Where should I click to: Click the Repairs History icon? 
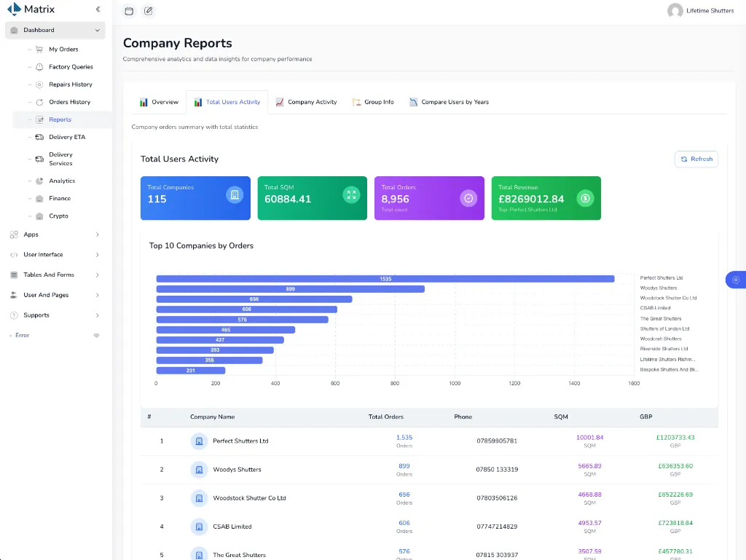tap(39, 84)
